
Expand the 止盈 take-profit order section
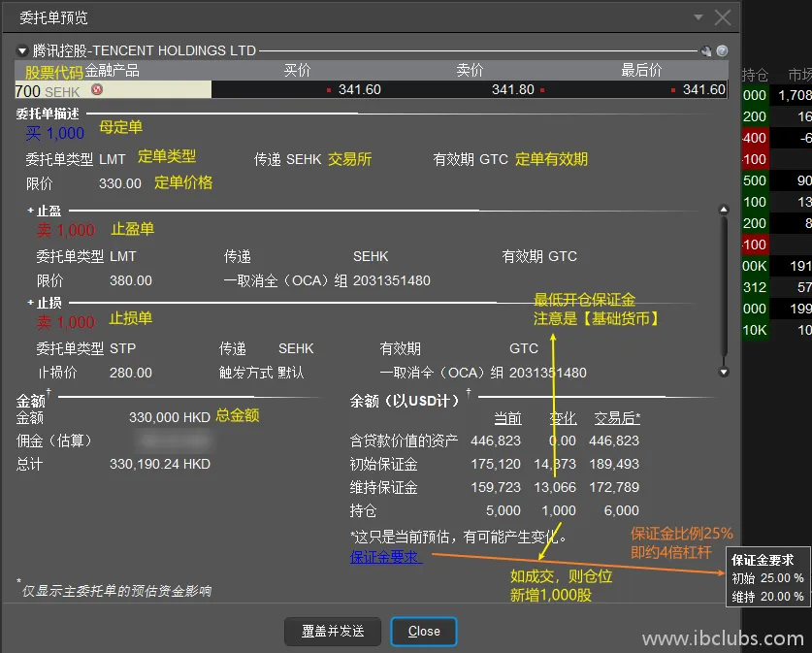[x=31, y=211]
